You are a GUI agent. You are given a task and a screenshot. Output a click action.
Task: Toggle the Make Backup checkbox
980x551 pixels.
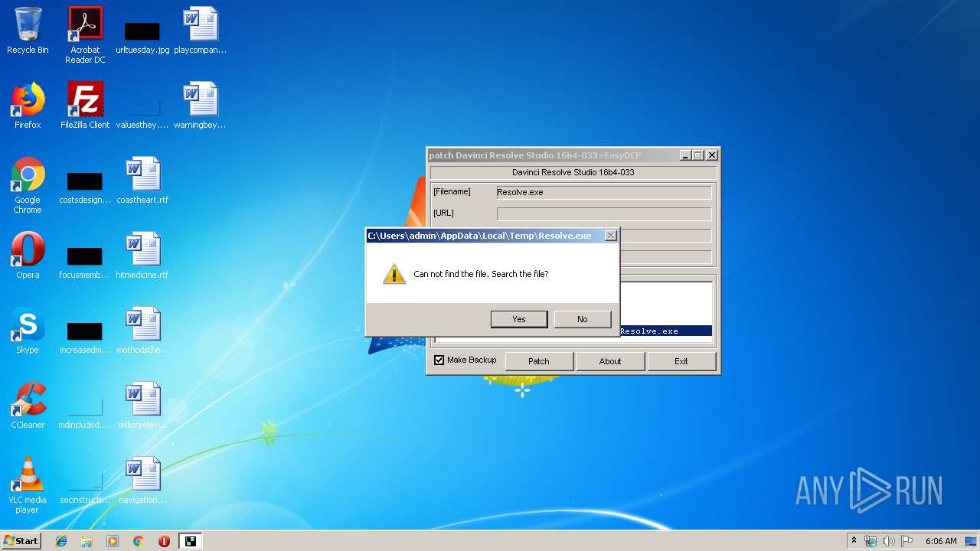439,360
